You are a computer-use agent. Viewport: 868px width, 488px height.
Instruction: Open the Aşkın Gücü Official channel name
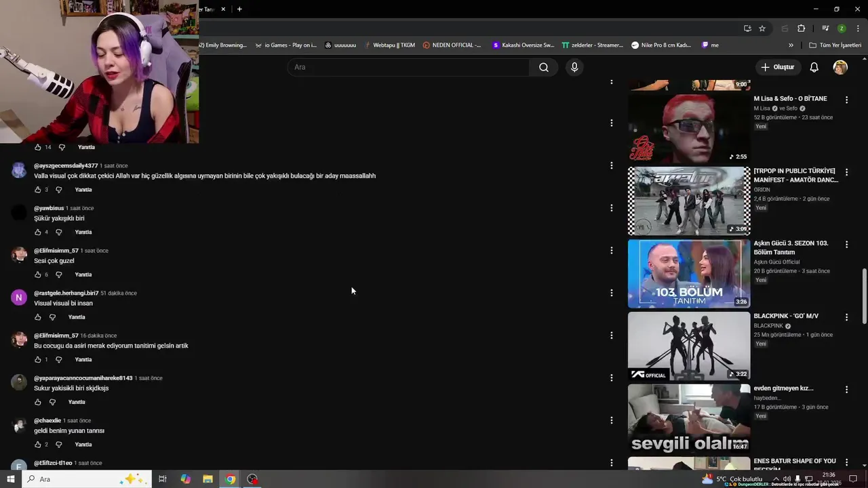click(776, 262)
